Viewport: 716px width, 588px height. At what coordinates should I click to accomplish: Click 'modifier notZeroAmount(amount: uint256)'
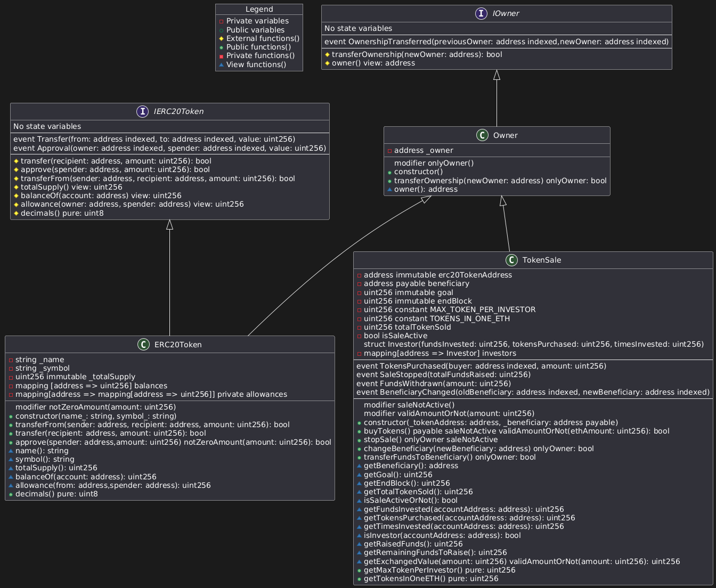(x=95, y=407)
